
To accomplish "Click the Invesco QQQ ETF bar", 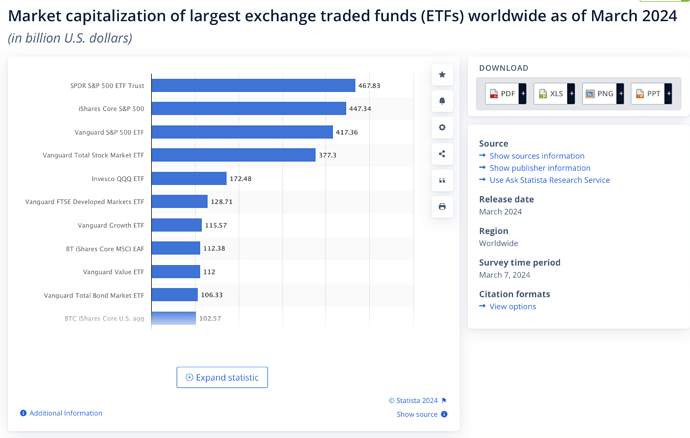I will coord(189,178).
